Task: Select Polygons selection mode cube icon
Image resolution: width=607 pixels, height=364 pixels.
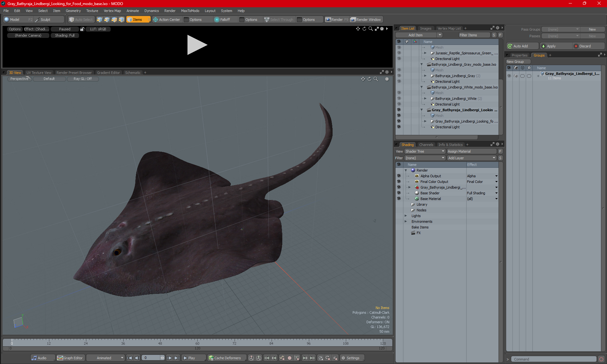Action: point(114,20)
